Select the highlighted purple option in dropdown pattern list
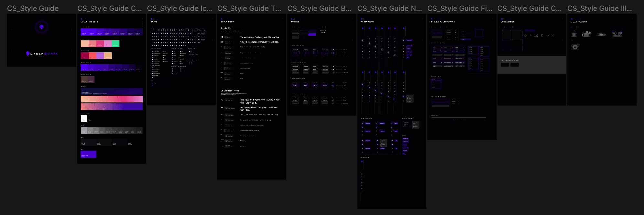This screenshot has height=215, width=644. click(x=466, y=39)
